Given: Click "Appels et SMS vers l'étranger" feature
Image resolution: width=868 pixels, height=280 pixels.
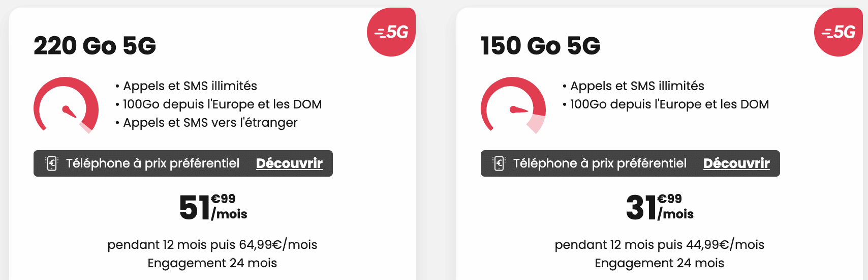Looking at the screenshot, I should click(x=210, y=123).
